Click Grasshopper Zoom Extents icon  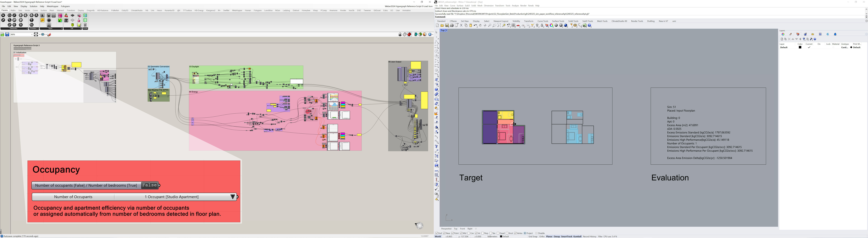tap(36, 34)
